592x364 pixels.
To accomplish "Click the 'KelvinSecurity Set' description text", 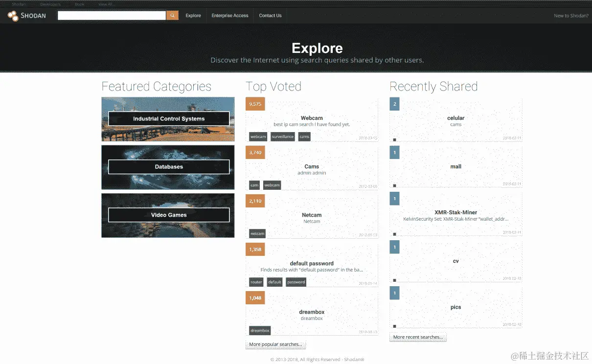I will tap(455, 219).
